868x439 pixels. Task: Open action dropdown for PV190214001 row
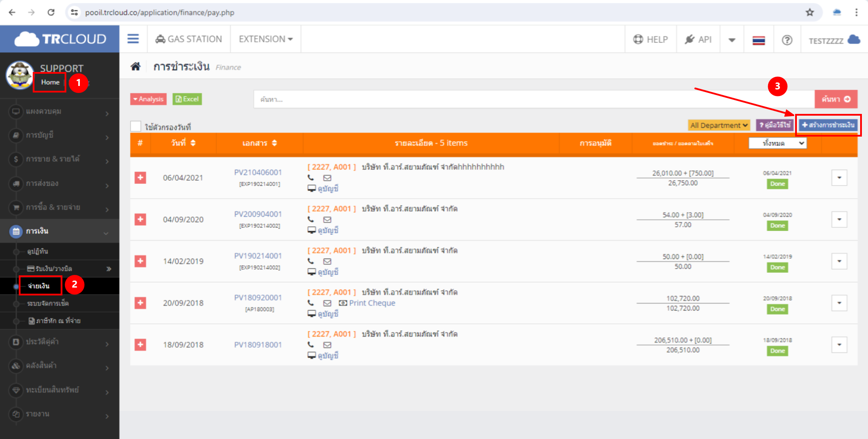(x=839, y=261)
